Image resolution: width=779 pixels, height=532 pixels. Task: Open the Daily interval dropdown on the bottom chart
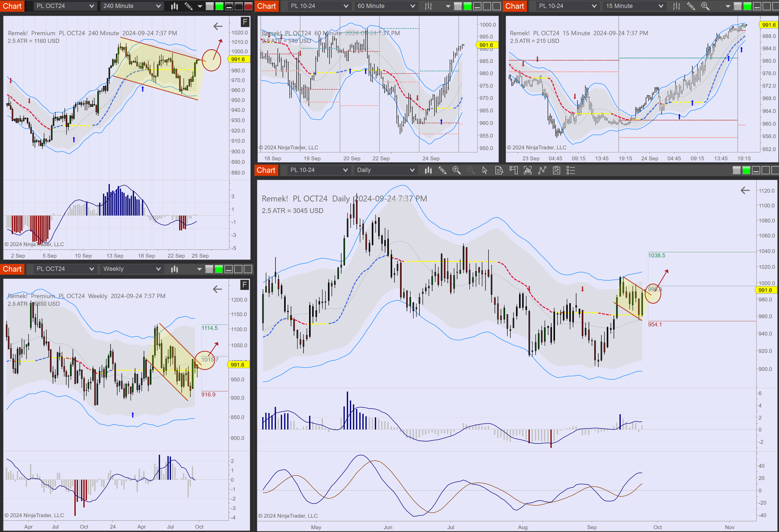point(385,170)
